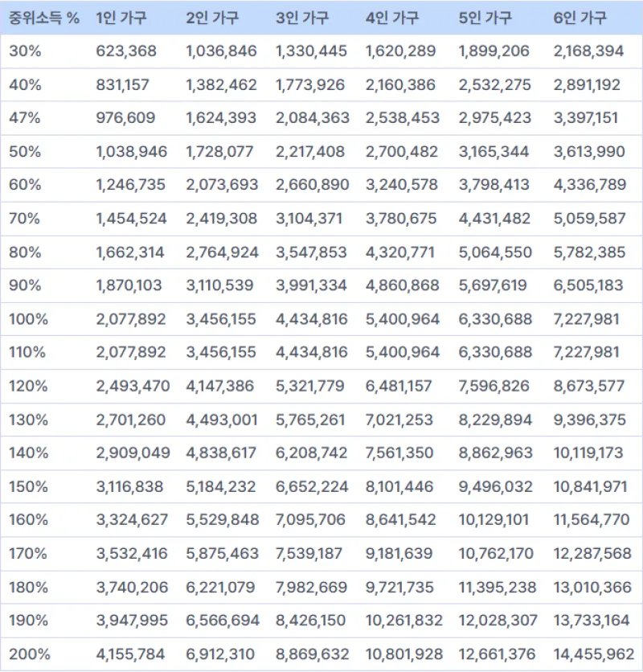
Task: Click the 4인 가구 column header
Action: coord(391,18)
